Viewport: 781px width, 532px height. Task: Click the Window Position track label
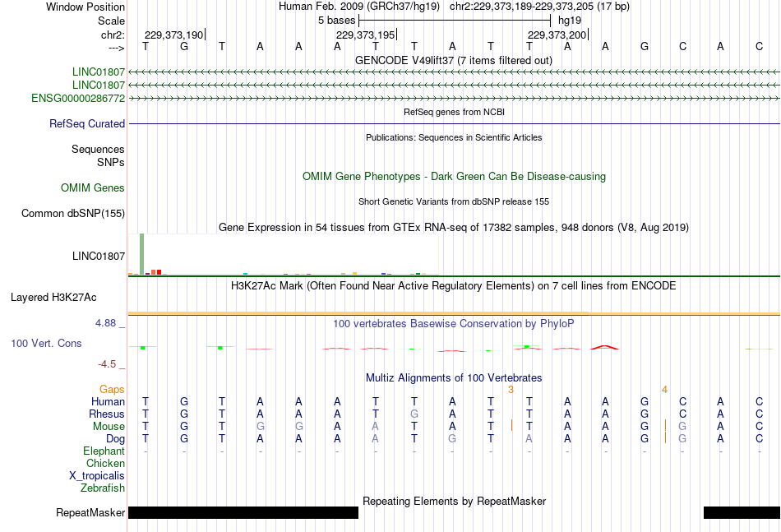85,7
